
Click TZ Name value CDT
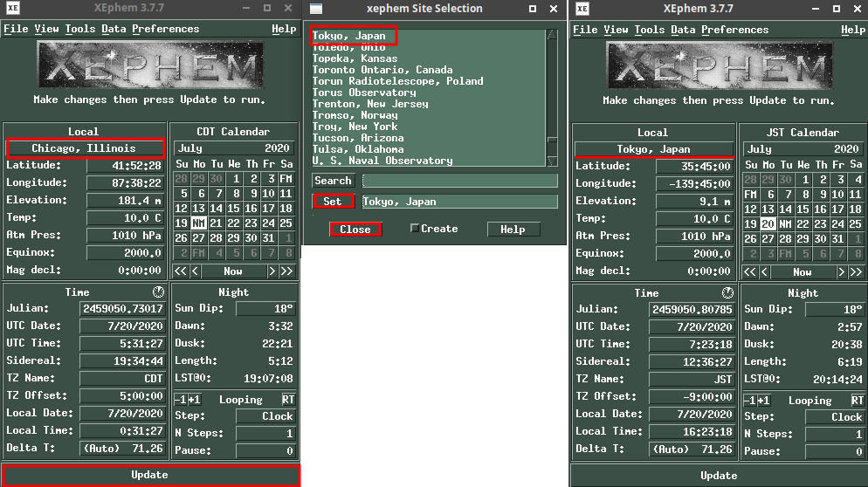tap(121, 379)
